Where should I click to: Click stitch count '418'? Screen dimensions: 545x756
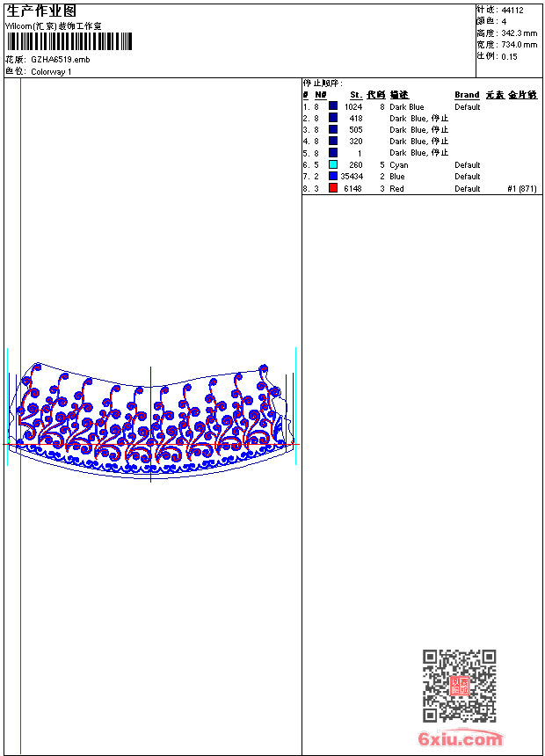(356, 119)
